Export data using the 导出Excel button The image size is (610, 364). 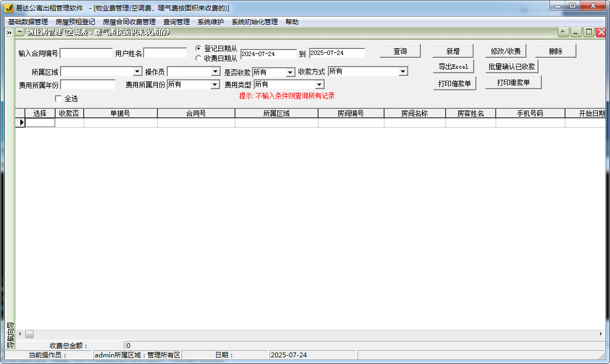454,66
